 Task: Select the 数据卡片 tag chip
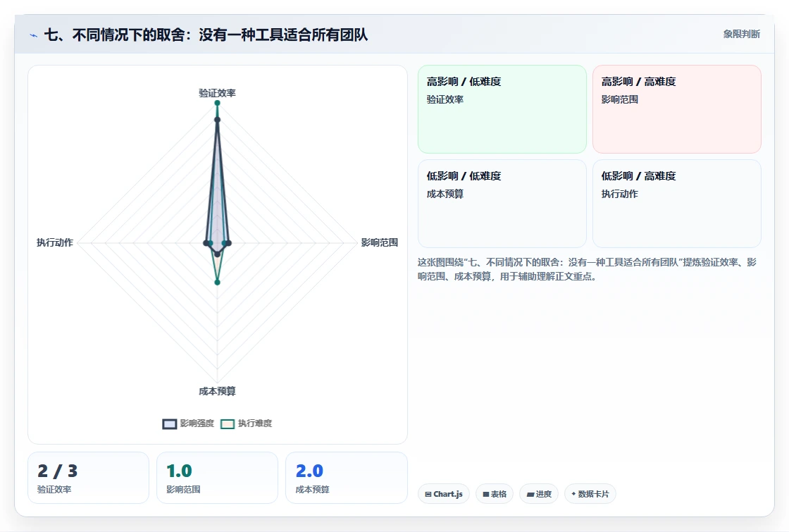click(x=590, y=494)
